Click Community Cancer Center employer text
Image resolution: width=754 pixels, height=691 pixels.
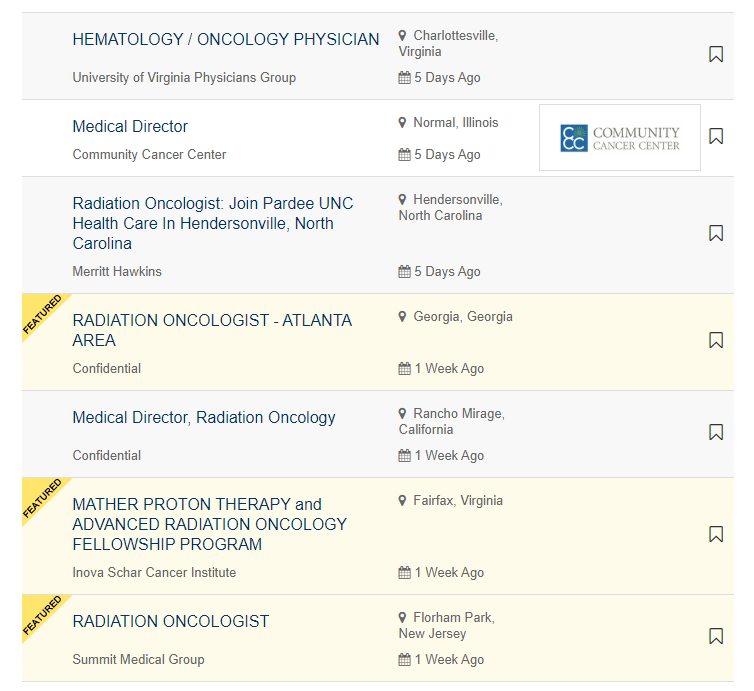click(149, 154)
